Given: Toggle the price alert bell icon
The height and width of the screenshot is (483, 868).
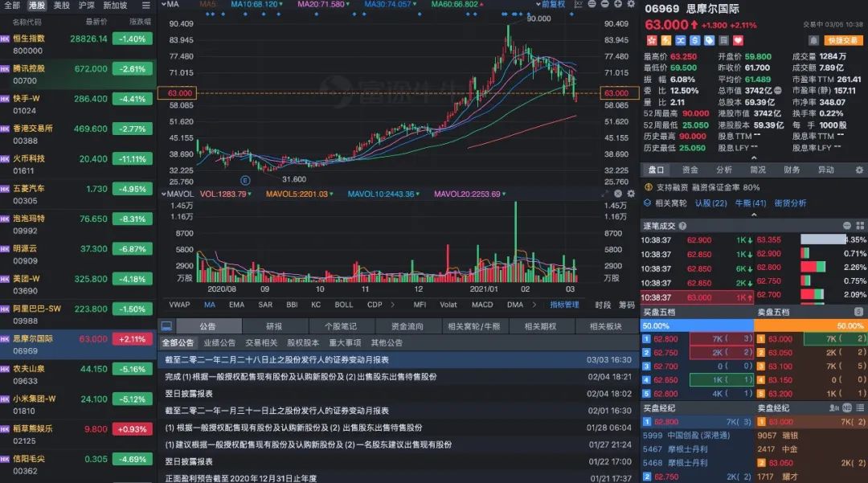Looking at the screenshot, I should (x=813, y=40).
